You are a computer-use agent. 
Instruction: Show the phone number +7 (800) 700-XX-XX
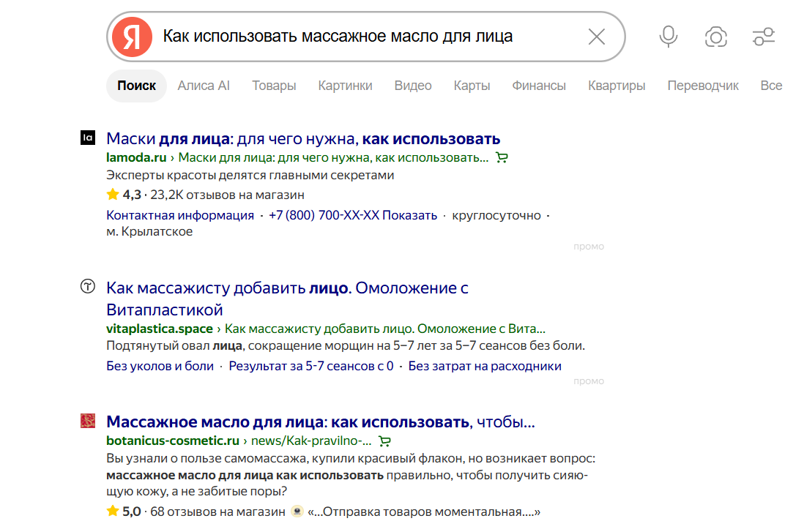[353, 215]
